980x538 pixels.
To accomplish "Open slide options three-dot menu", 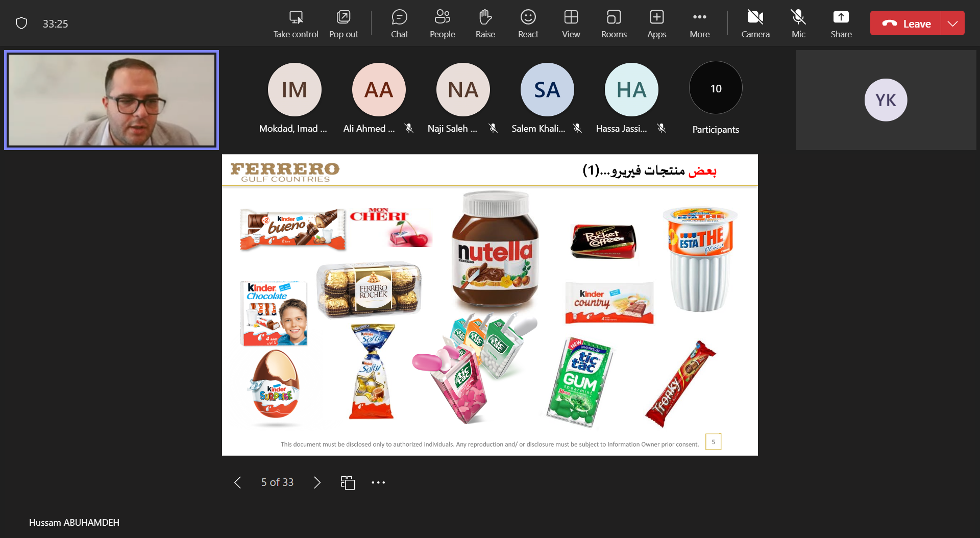I will (378, 482).
